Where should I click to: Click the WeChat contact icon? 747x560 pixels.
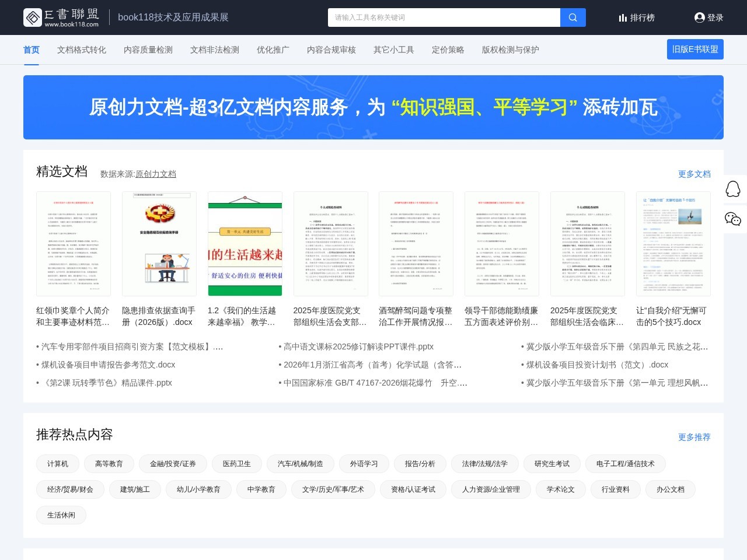tap(734, 220)
